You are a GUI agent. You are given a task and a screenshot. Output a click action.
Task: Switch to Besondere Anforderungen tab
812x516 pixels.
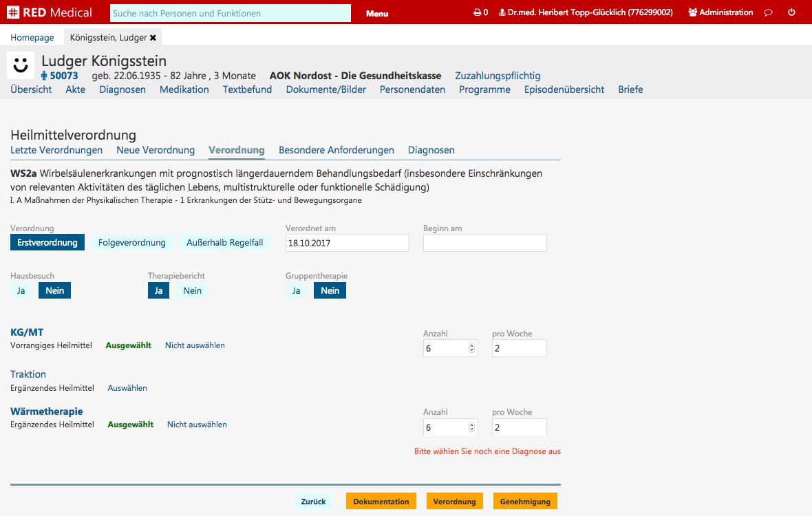[336, 150]
